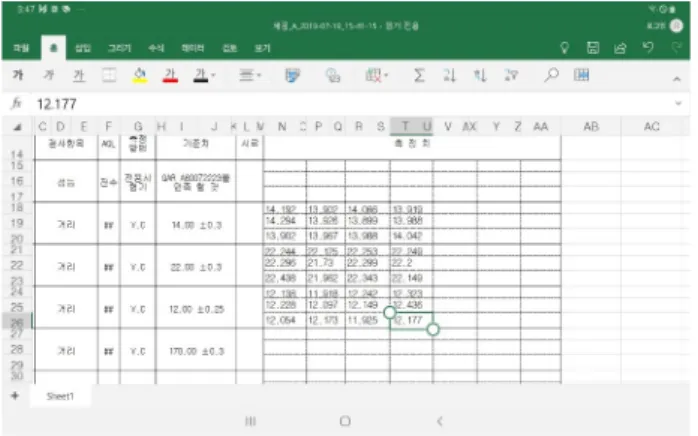Click the blue cell styles icon
698x436 pixels.
tap(292, 75)
